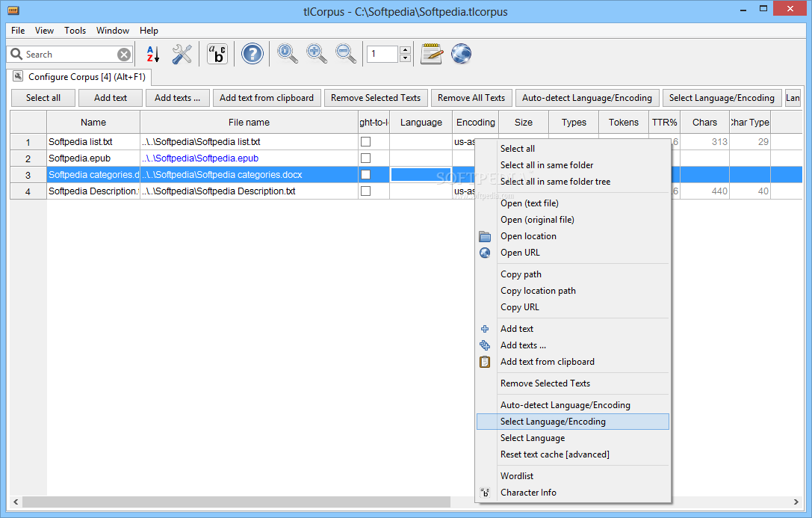This screenshot has height=518, width=812.
Task: Click Remove Selected Texts button
Action: pos(376,98)
